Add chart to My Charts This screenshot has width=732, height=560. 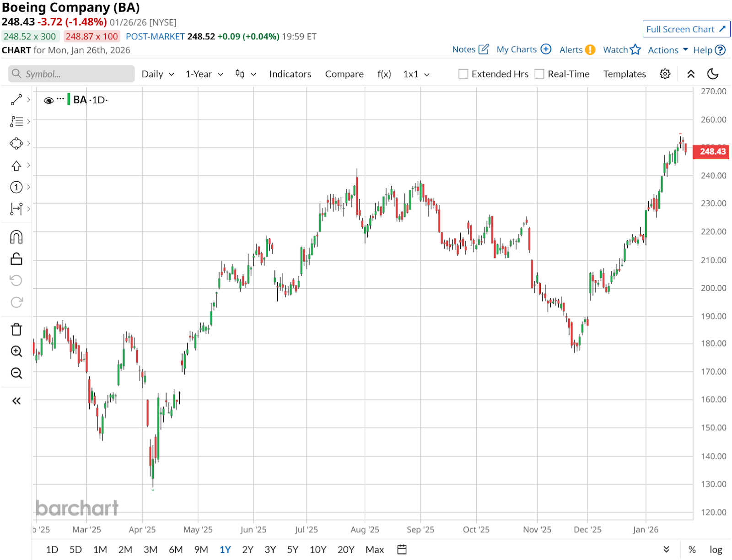point(524,49)
